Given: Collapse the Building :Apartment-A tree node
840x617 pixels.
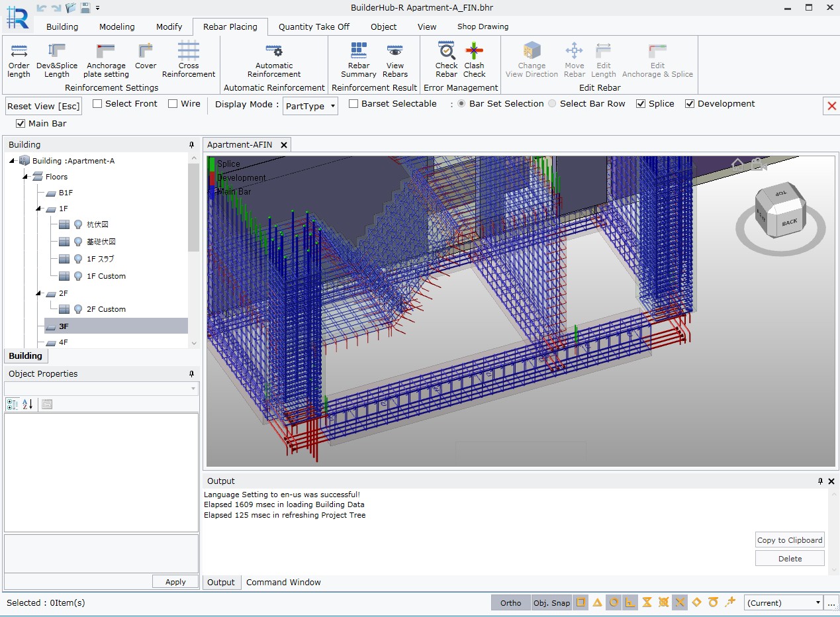Looking at the screenshot, I should [x=13, y=161].
